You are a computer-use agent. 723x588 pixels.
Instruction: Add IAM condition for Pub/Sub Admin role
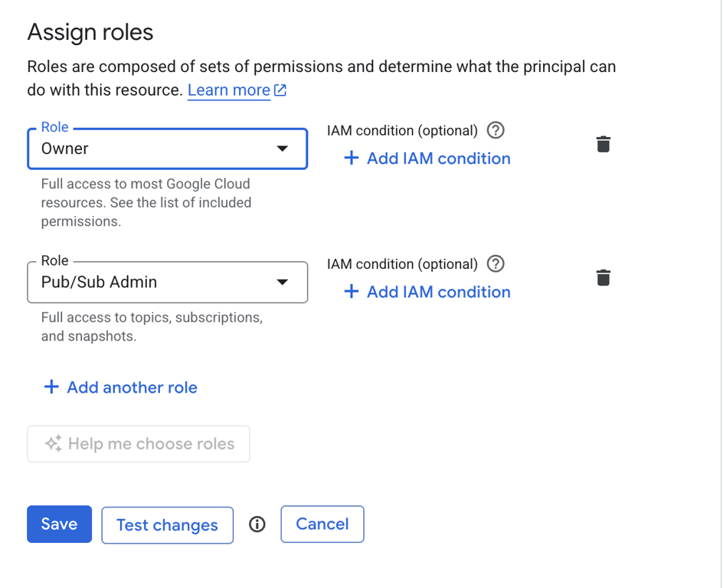tap(427, 292)
